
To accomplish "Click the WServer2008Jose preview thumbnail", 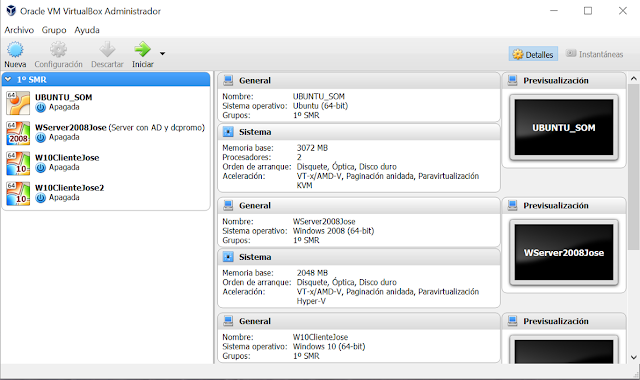I will pyautogui.click(x=564, y=252).
